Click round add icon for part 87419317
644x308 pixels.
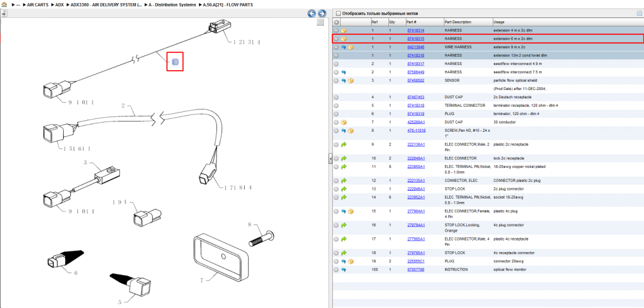[x=336, y=64]
